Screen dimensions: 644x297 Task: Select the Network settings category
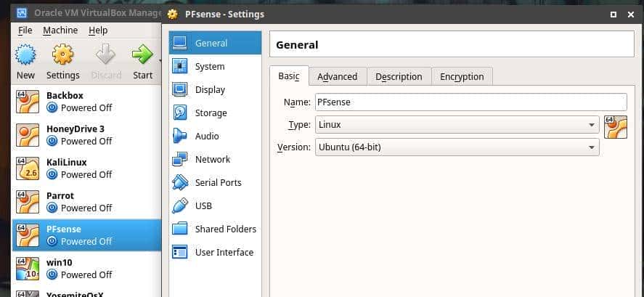click(x=212, y=160)
